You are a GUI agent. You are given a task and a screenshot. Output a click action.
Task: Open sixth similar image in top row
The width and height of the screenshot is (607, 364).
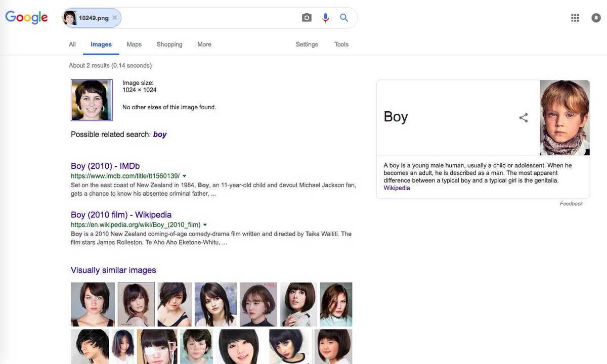tap(298, 304)
